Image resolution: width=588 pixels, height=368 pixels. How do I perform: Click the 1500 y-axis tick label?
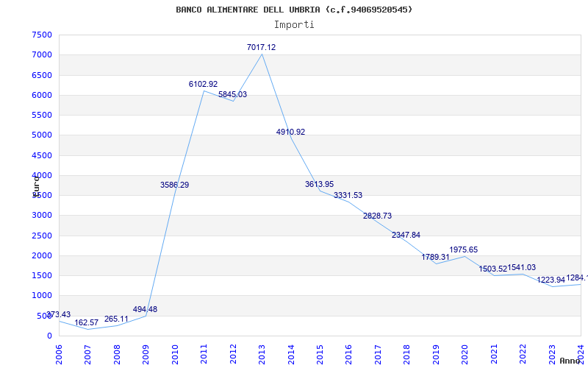42,275
